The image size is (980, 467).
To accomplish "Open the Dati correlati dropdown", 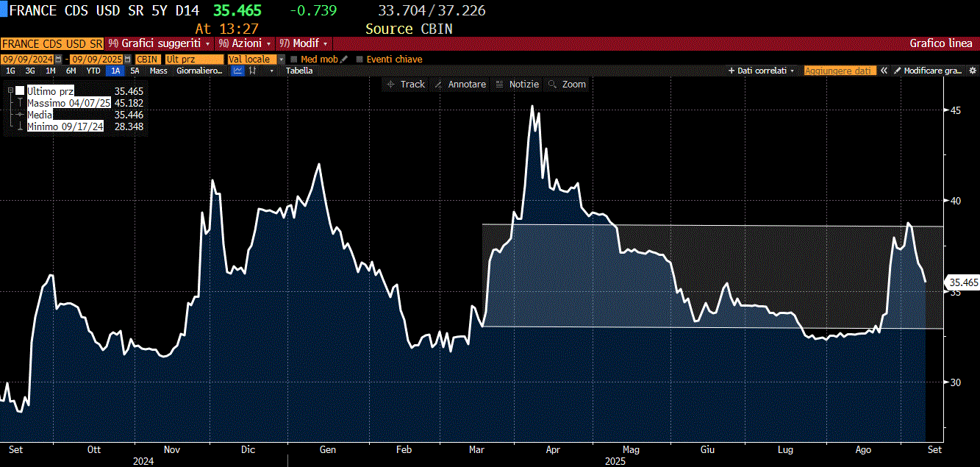I will pyautogui.click(x=762, y=71).
